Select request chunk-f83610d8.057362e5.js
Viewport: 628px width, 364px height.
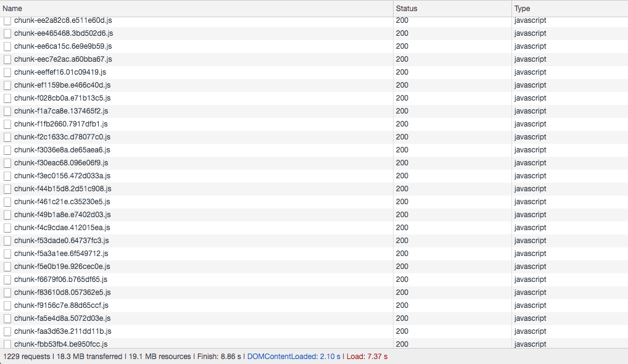tap(314, 292)
